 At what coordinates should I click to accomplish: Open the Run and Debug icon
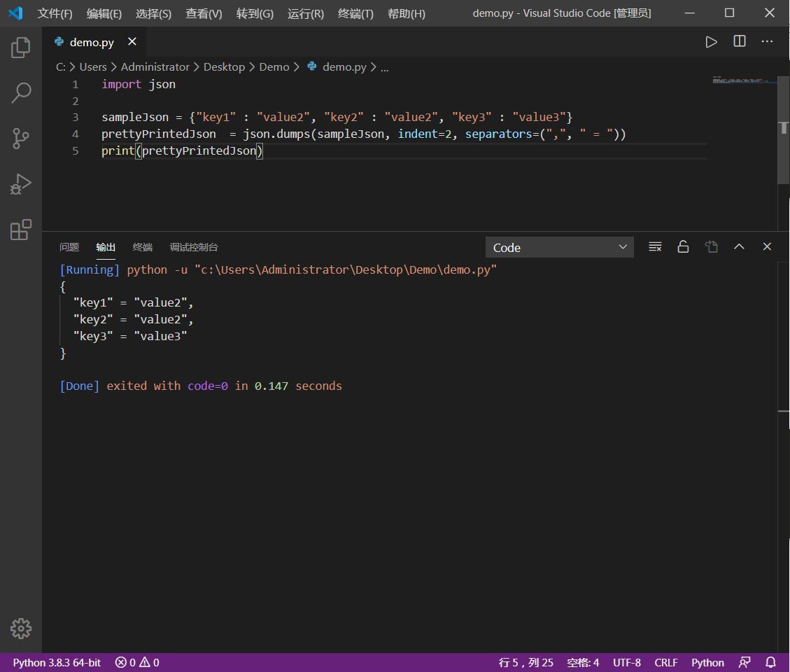[20, 184]
